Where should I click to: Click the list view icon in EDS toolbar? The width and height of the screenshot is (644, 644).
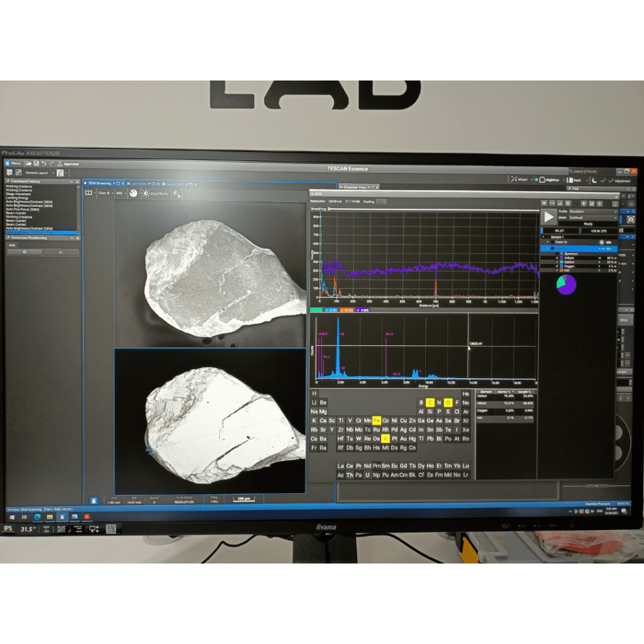coord(568,203)
